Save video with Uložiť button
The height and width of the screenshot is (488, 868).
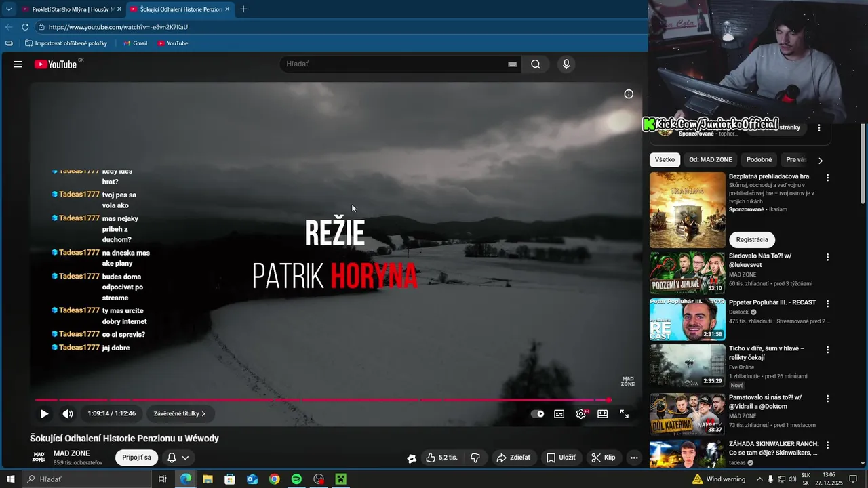click(561, 457)
